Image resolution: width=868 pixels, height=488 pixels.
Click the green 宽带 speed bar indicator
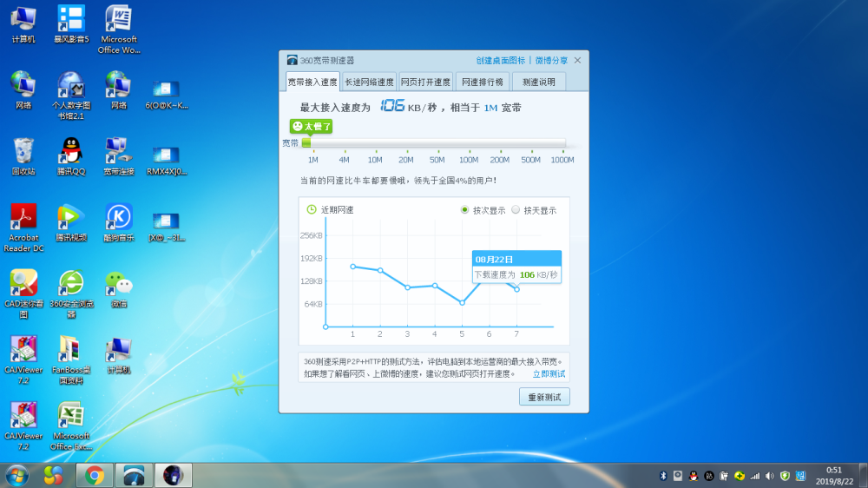tap(306, 143)
